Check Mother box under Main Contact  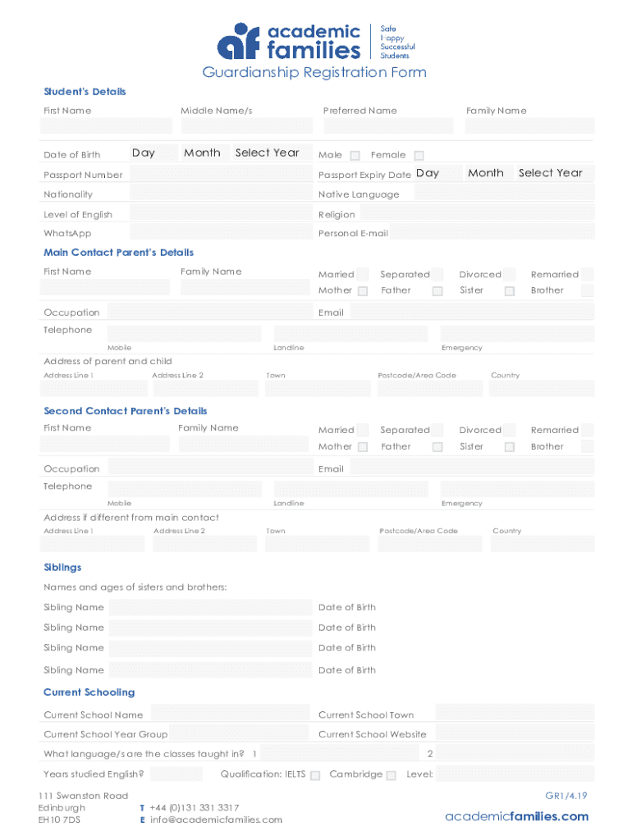click(x=363, y=291)
